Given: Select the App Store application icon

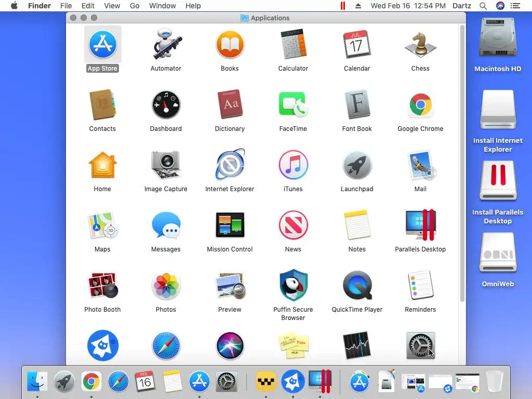Looking at the screenshot, I should 102,45.
